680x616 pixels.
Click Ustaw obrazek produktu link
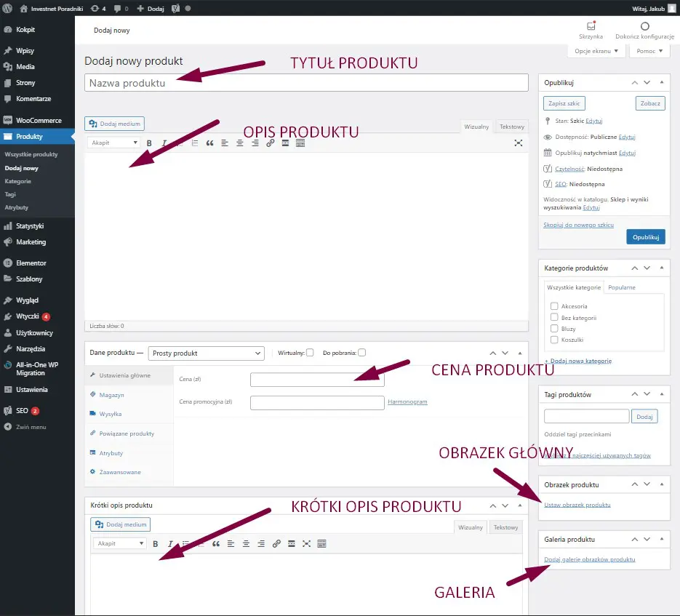tap(577, 505)
